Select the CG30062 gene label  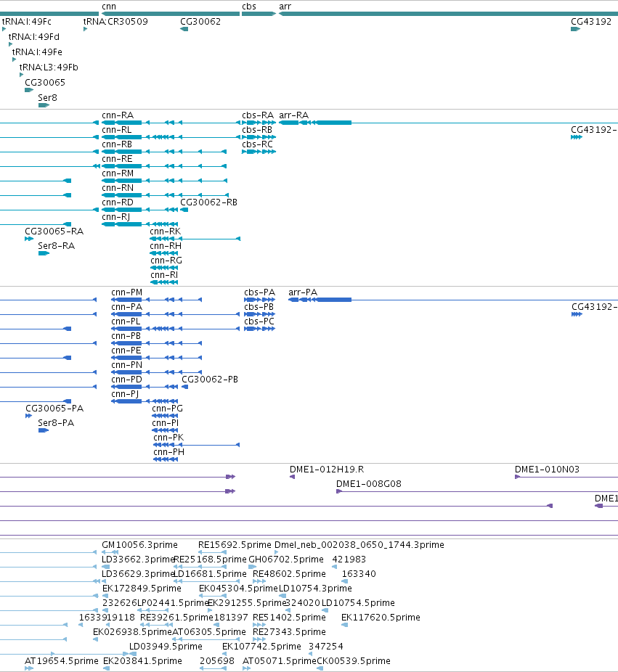click(200, 22)
